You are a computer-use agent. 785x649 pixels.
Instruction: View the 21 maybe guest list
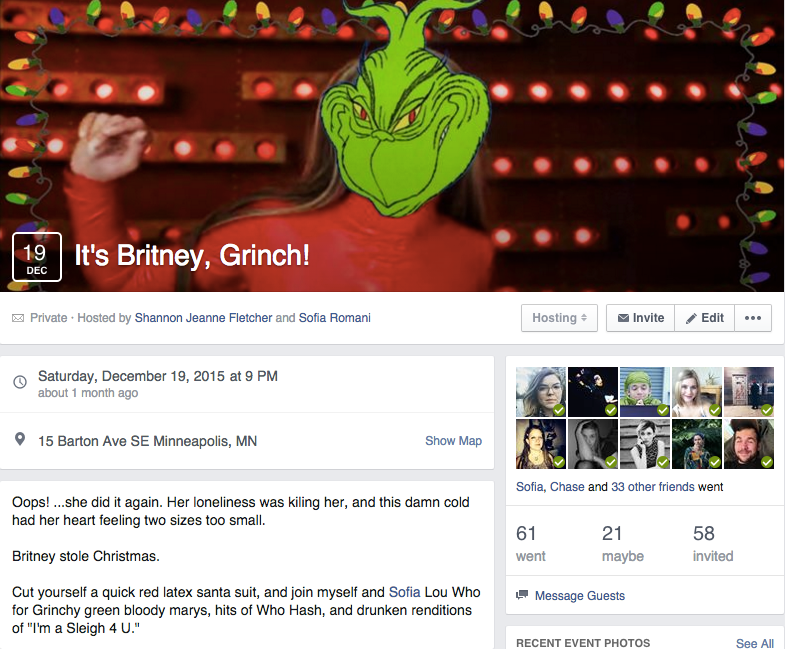point(622,543)
